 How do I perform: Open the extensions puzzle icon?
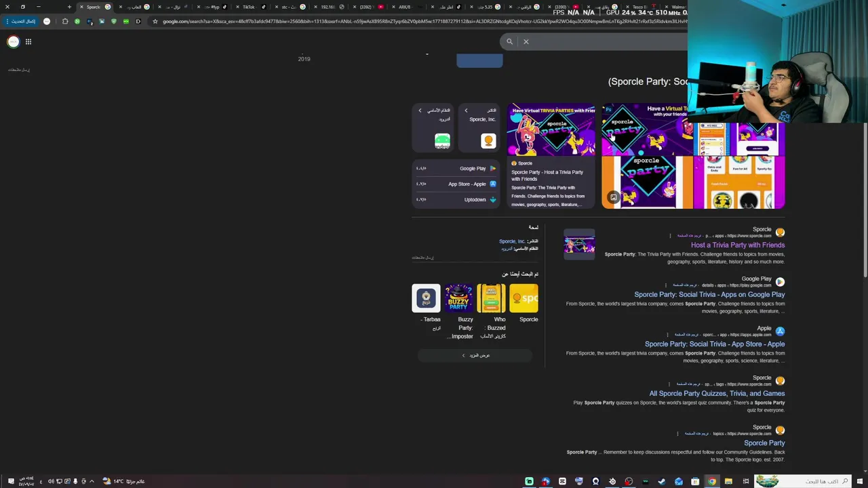tap(65, 21)
